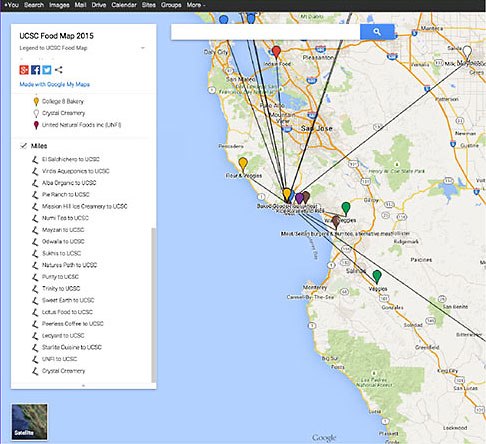The image size is (486, 444).
Task: Open Calendar in Google bar
Action: pos(124,5)
